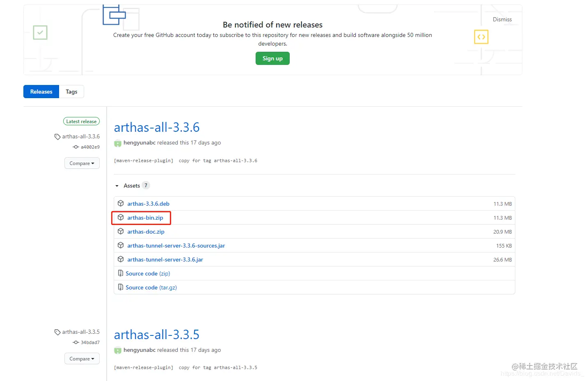588x381 pixels.
Task: Click the commit icon beside a4002e9
Action: coord(76,147)
